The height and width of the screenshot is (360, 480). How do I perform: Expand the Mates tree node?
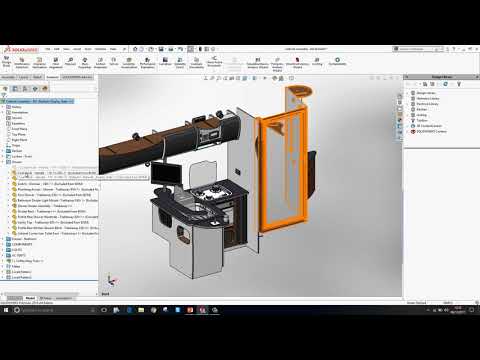[3, 266]
